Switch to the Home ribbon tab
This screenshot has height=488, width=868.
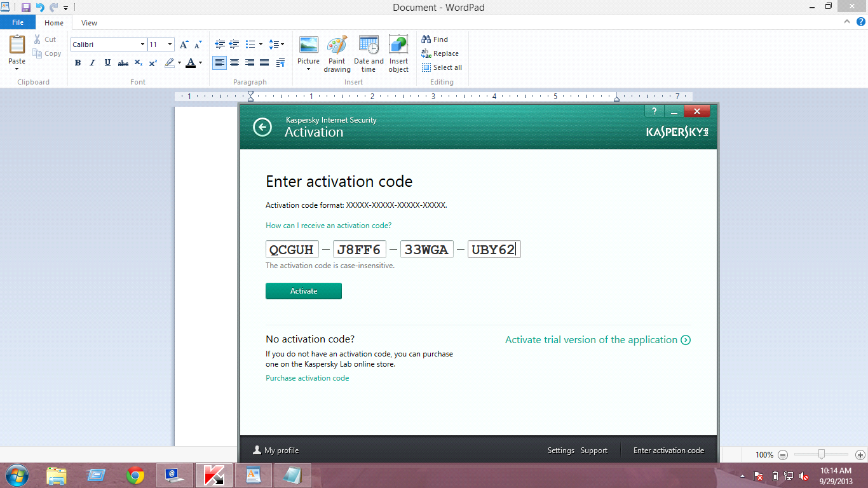(54, 23)
